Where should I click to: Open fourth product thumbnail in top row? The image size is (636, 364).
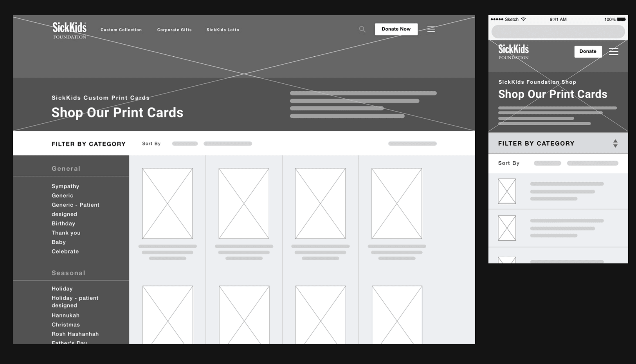click(397, 204)
